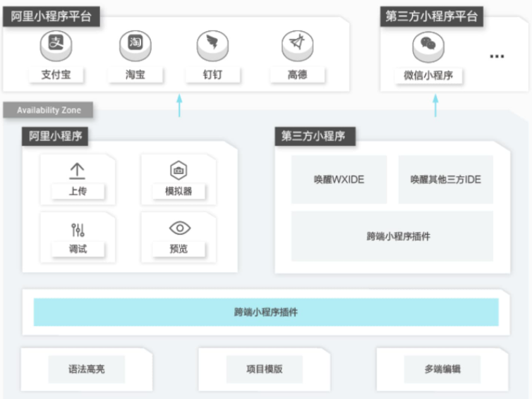Click the 上传 label
Image resolution: width=532 pixels, height=399 pixels.
click(x=78, y=191)
